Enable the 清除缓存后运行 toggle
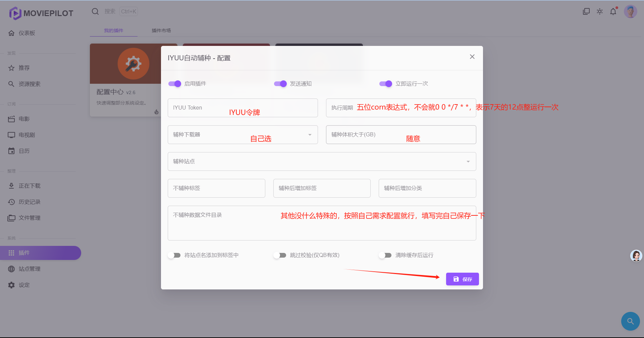The height and width of the screenshot is (338, 644). [385, 255]
